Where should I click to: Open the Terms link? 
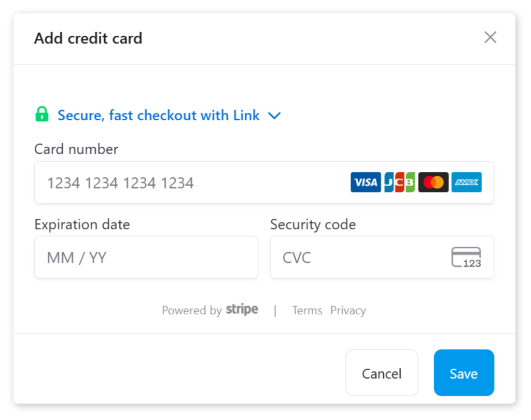coord(307,310)
